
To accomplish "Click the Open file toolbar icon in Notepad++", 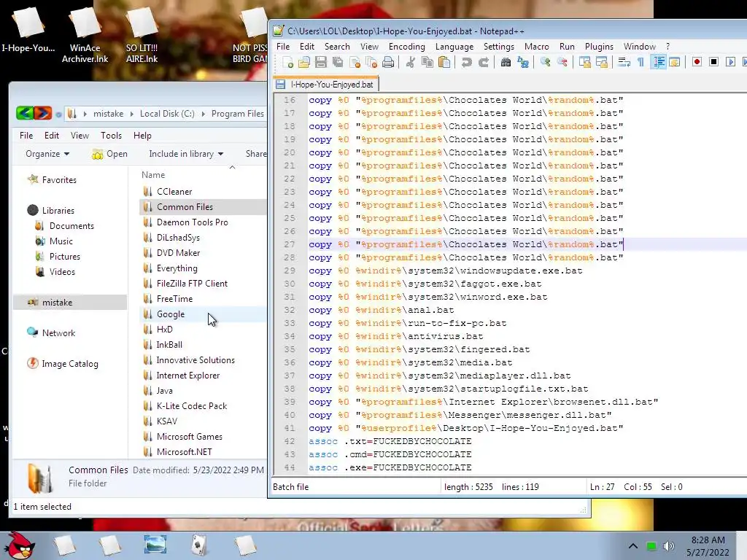I will [304, 63].
